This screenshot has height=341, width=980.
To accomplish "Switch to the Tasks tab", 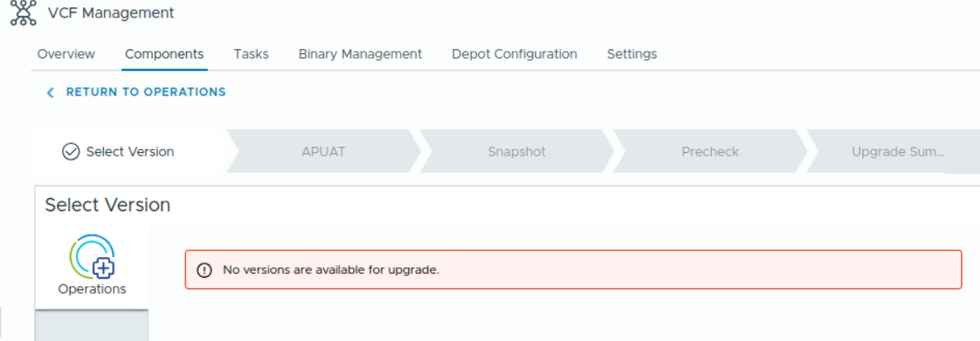I will [251, 54].
